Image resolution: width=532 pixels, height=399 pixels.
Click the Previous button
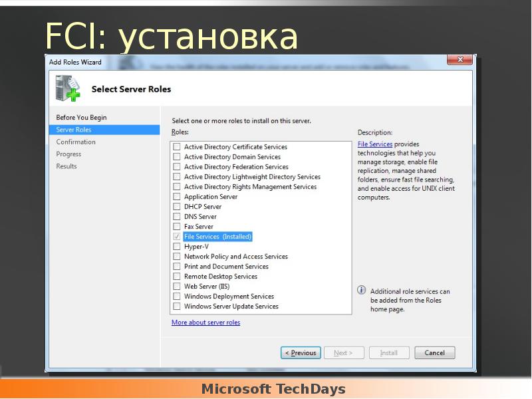[x=301, y=352]
